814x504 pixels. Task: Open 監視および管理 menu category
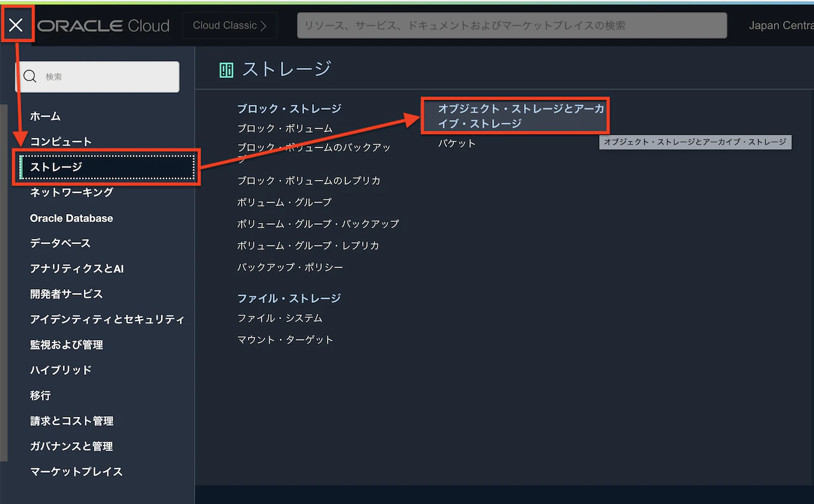66,345
